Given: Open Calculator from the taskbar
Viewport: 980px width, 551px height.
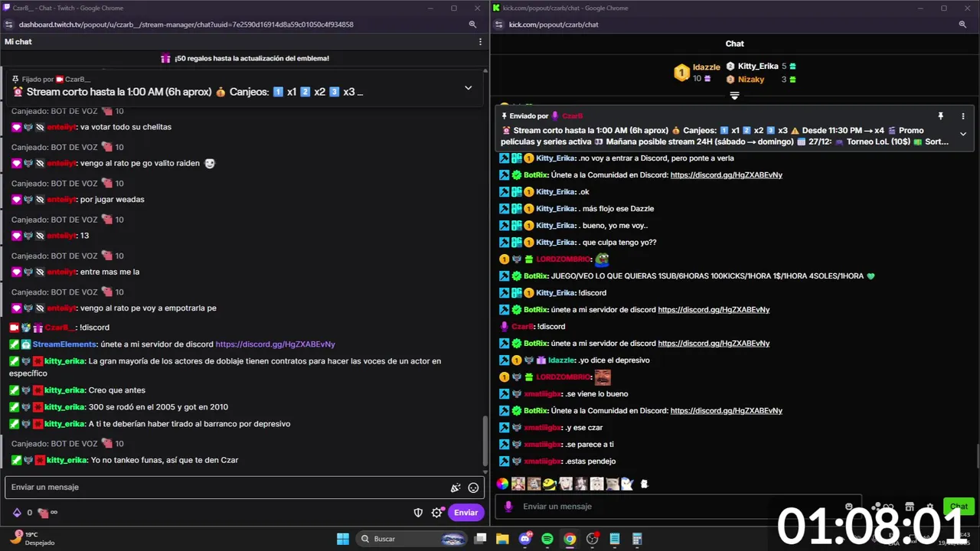Looking at the screenshot, I should pos(636,539).
